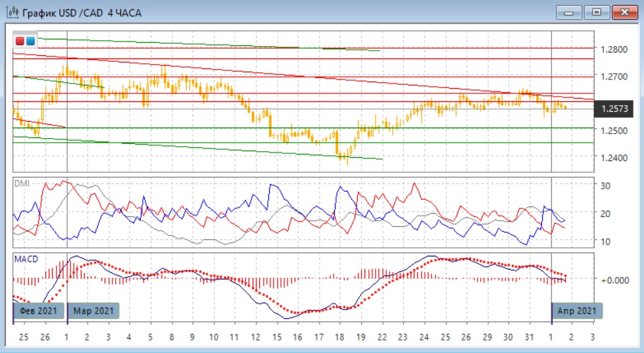Click the +0.000 MACD axis label

coord(615,279)
